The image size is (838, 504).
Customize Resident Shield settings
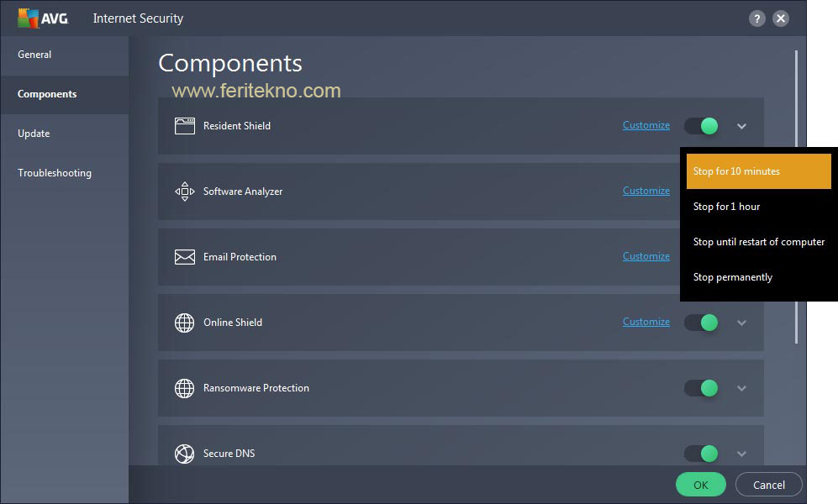click(646, 125)
